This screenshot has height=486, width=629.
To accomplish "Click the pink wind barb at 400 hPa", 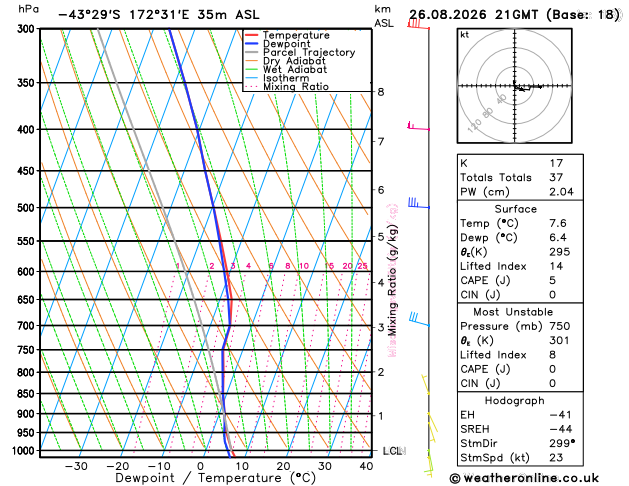I will coord(418,126).
